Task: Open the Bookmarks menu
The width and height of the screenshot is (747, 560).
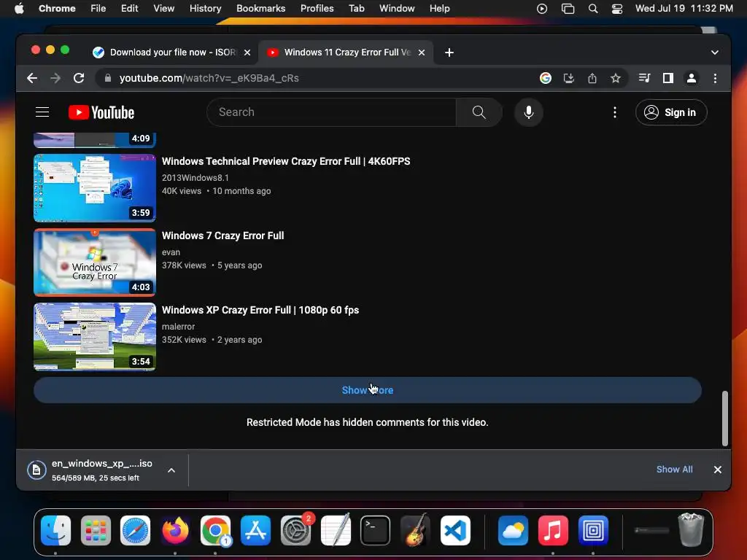Action: [x=260, y=9]
